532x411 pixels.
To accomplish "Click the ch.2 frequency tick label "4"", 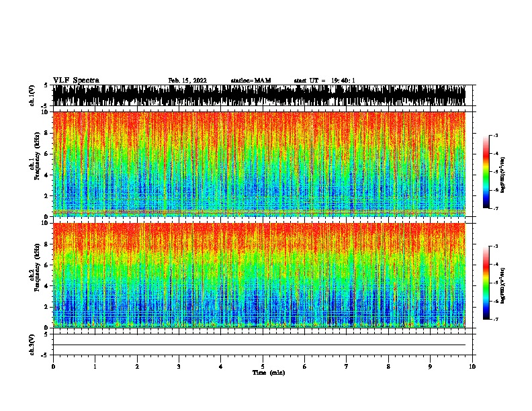I will tap(46, 286).
